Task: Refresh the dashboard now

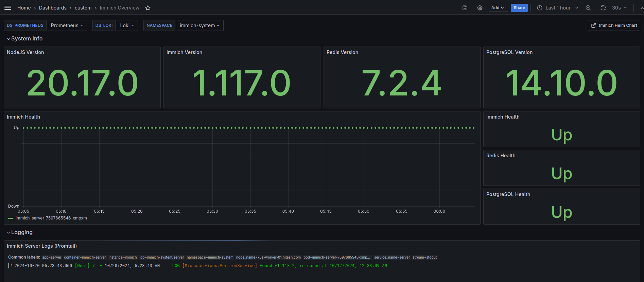Action: click(x=603, y=8)
